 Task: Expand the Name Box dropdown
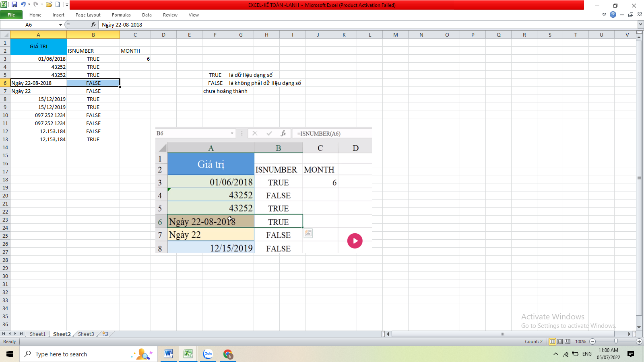coord(60,25)
